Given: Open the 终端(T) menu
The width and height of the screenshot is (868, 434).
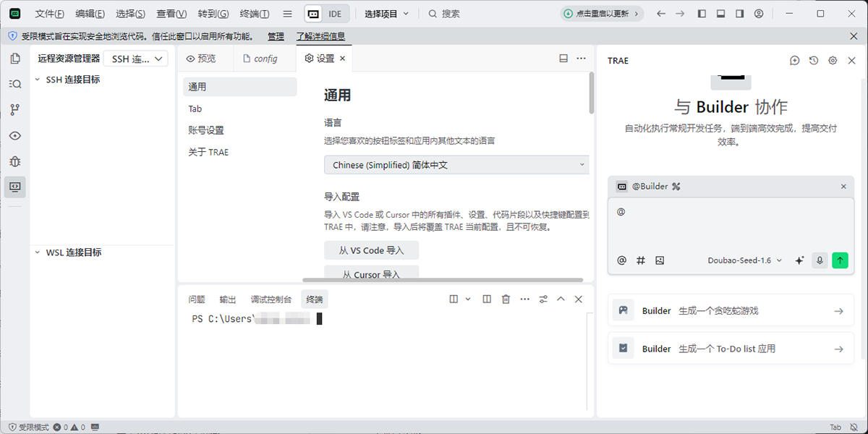Looking at the screenshot, I should tap(254, 14).
